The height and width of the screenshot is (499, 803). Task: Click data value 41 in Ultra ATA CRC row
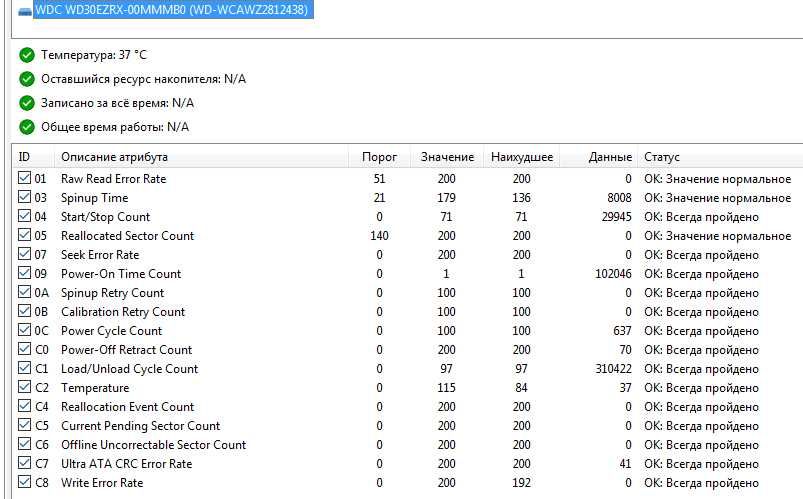pos(625,463)
